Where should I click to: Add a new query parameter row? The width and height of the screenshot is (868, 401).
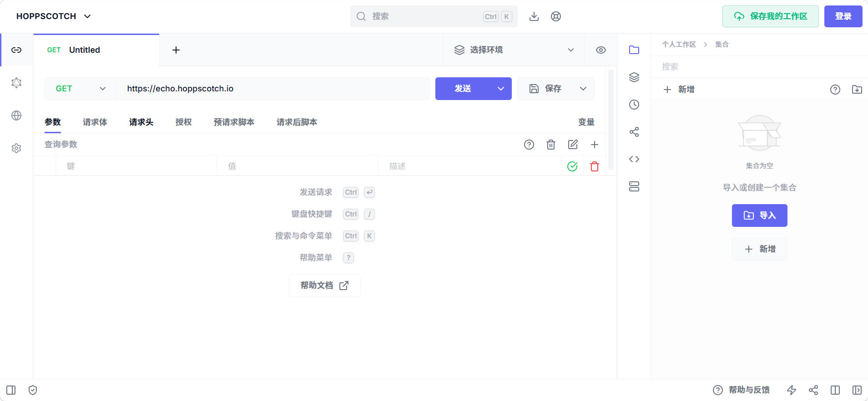click(x=595, y=145)
